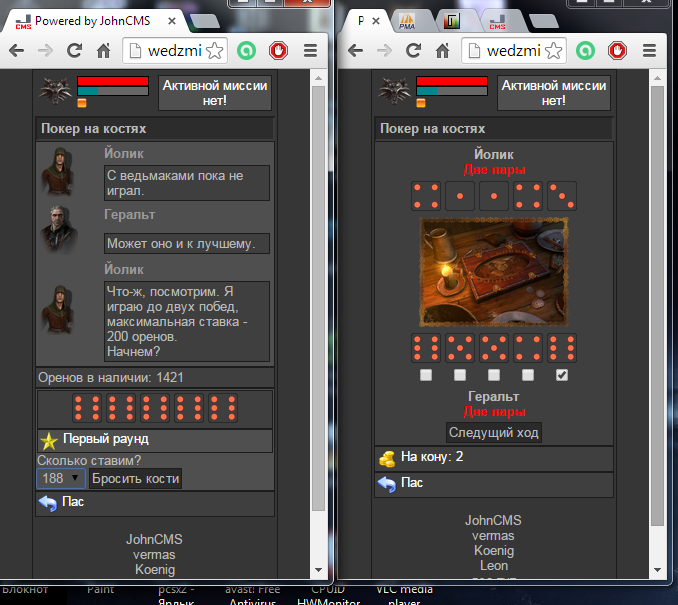Viewport: 678px width, 605px height.
Task: Click JohnCMS footer text in left window
Action: [x=154, y=540]
